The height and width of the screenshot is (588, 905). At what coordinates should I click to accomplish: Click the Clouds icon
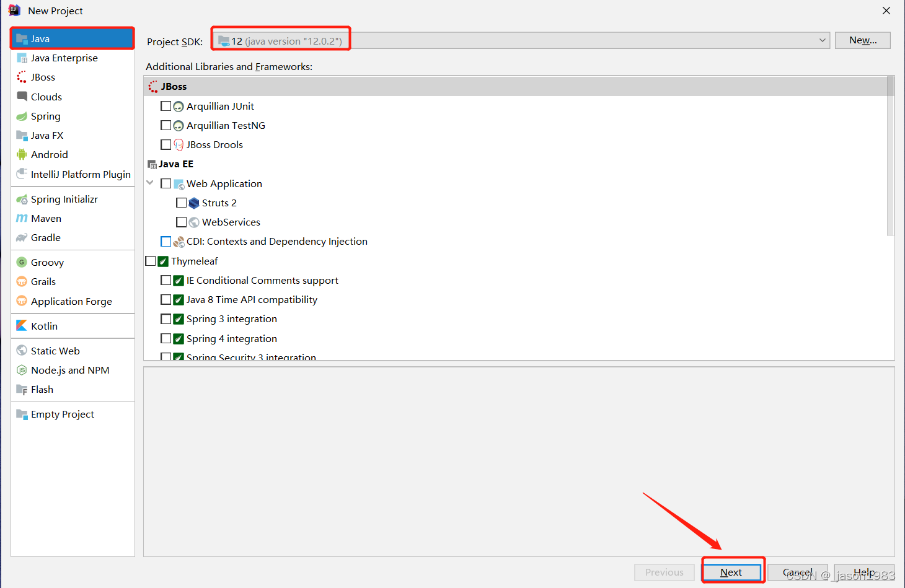(22, 97)
